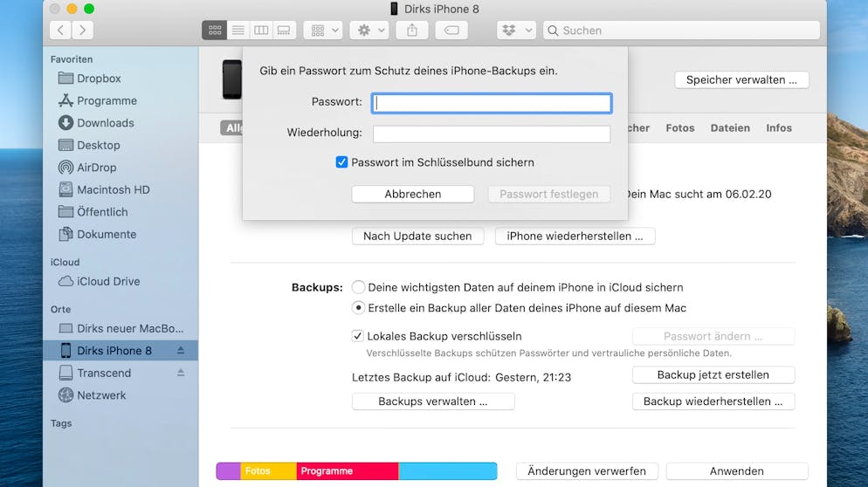This screenshot has height=487, width=868.
Task: Switch to the Fotos tab
Action: (x=679, y=127)
